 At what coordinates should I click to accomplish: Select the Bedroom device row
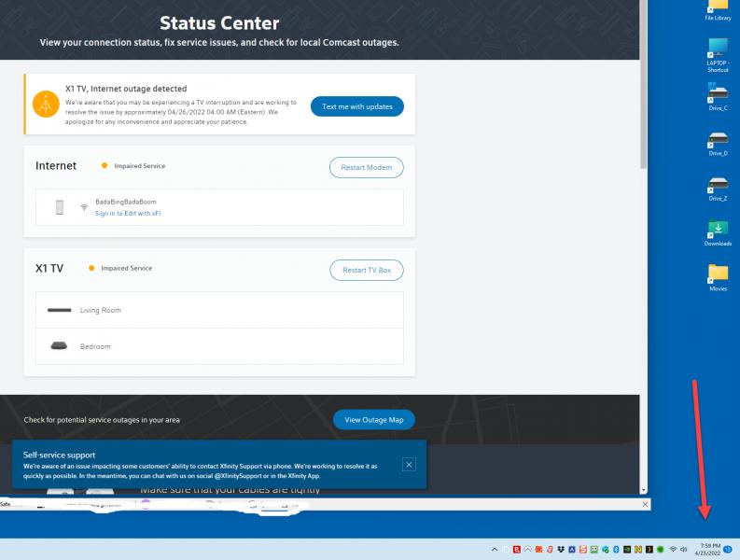(219, 346)
